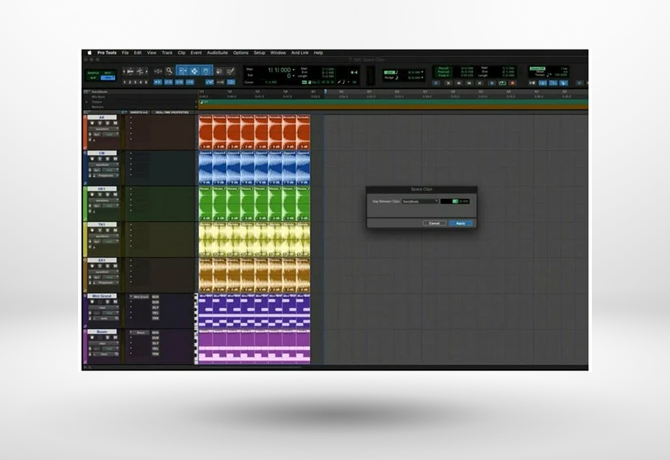The image size is (670, 460).
Task: Click the Mini Grand track name button
Action: coord(102,296)
